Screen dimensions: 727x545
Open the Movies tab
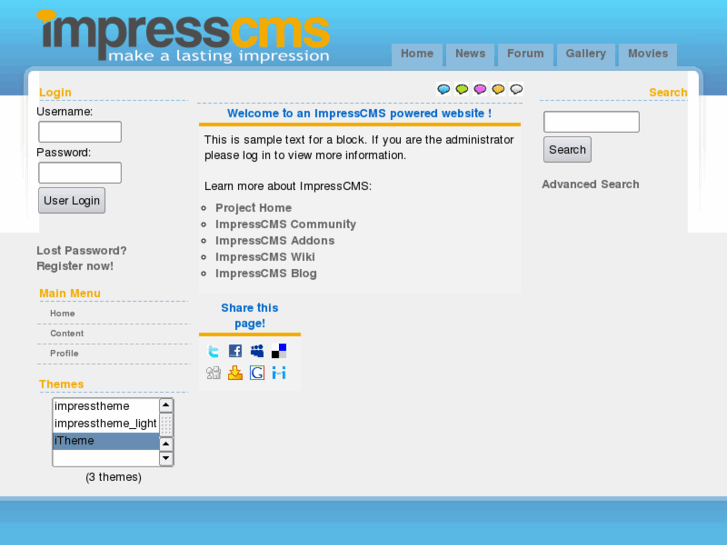tap(648, 54)
